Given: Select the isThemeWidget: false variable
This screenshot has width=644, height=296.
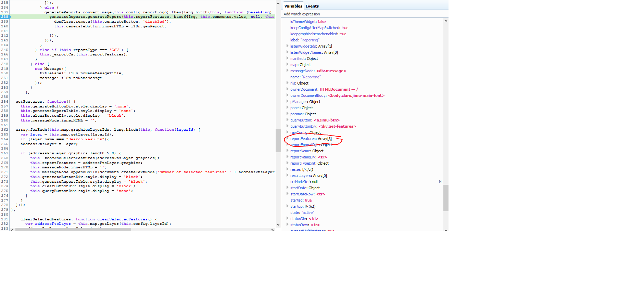Looking at the screenshot, I should (x=308, y=22).
